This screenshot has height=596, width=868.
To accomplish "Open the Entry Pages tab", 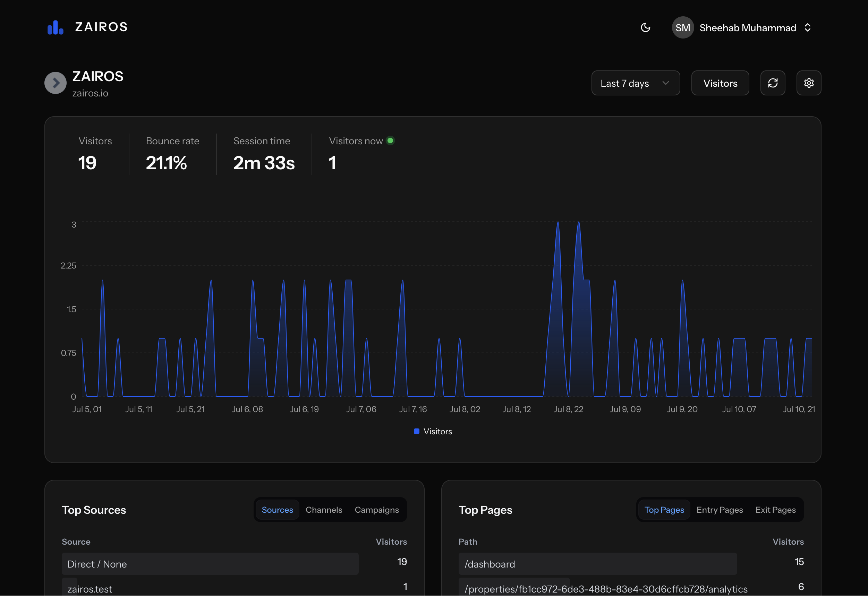I will coord(720,510).
